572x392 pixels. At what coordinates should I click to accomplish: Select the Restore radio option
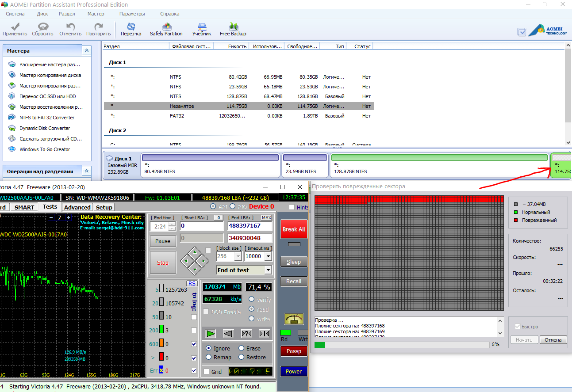pyautogui.click(x=242, y=357)
